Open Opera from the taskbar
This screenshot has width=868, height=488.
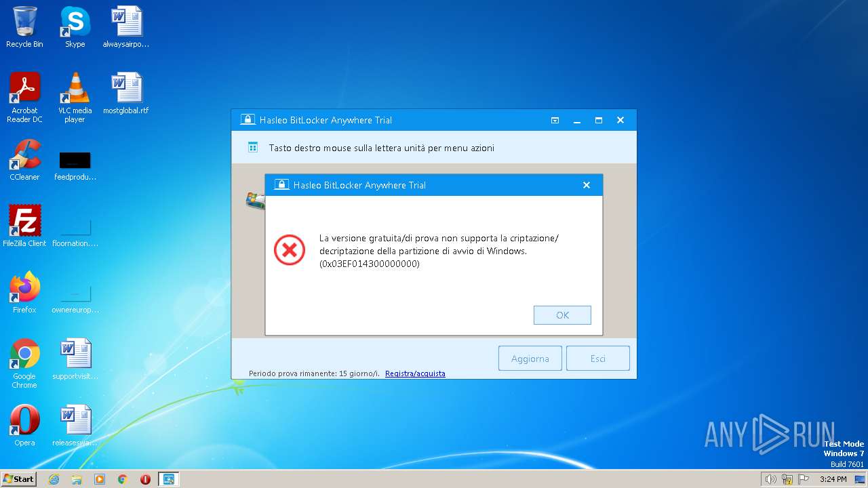click(x=145, y=479)
